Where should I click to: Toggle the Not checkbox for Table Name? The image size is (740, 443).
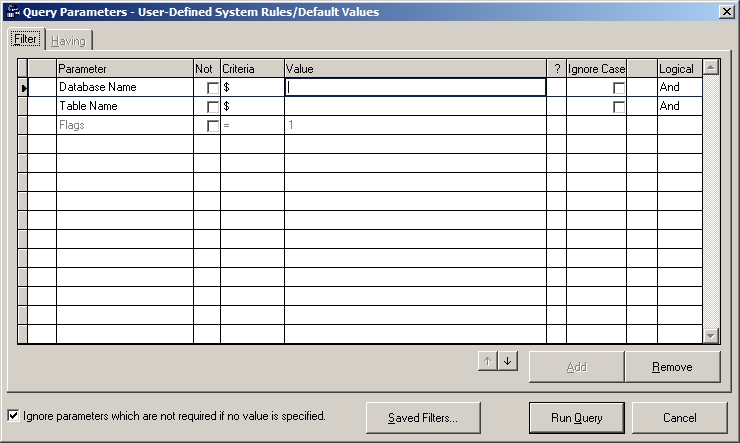coord(212,107)
